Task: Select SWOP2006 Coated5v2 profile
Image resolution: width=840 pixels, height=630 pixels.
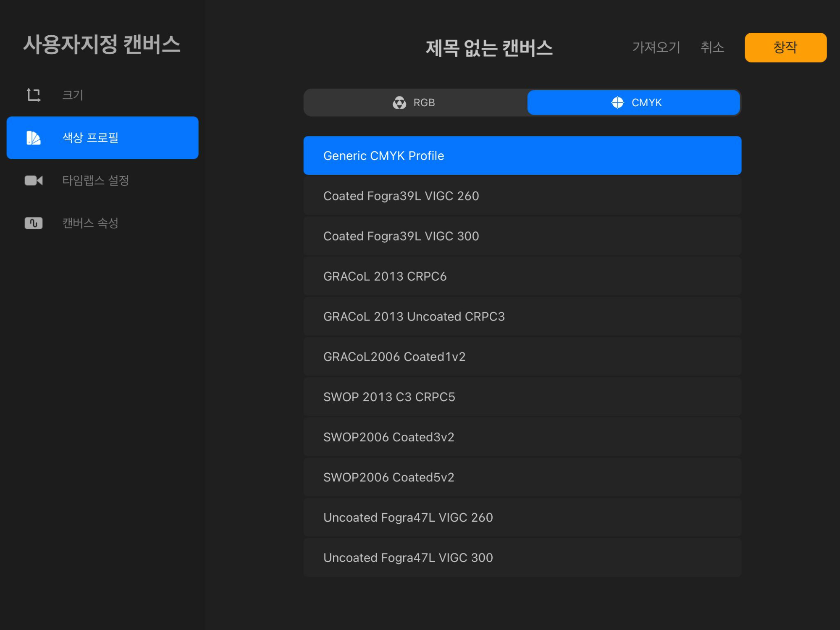Action: click(x=522, y=477)
